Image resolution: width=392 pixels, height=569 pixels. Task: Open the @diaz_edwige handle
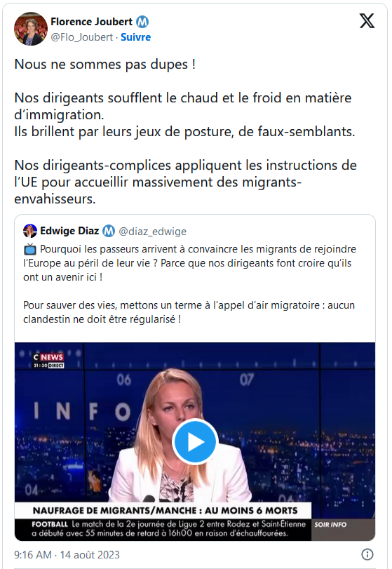click(153, 231)
